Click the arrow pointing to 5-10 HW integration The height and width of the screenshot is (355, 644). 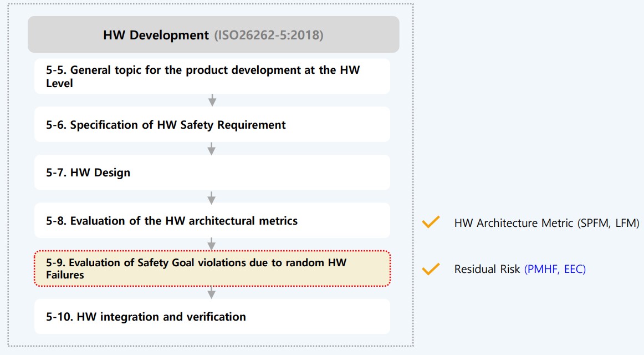pos(212,292)
